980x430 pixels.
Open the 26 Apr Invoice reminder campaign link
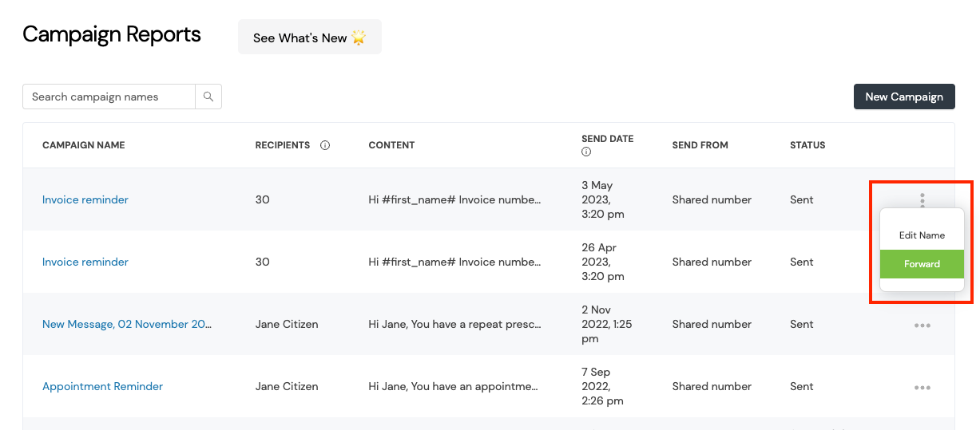pyautogui.click(x=85, y=262)
